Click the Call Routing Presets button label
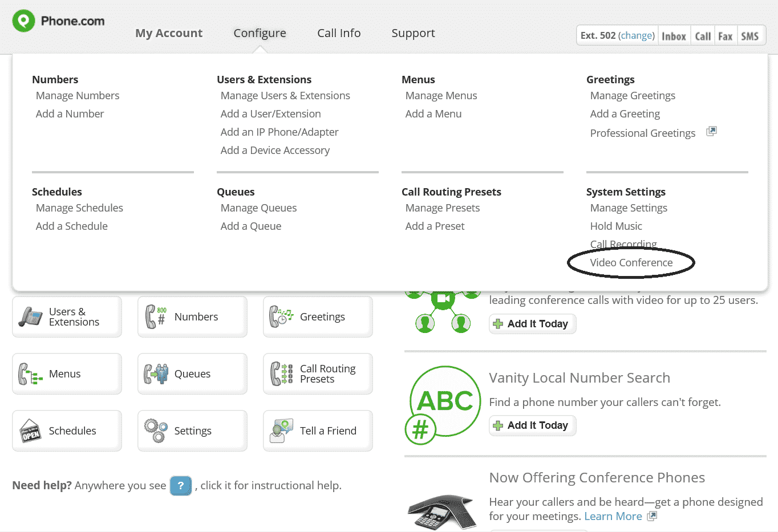The height and width of the screenshot is (532, 778). (x=328, y=374)
